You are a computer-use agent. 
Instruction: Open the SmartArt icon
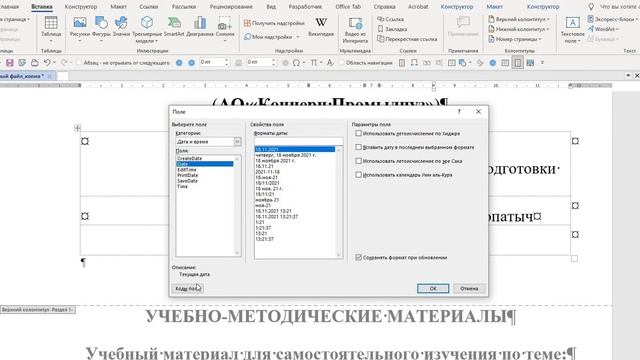(x=174, y=23)
